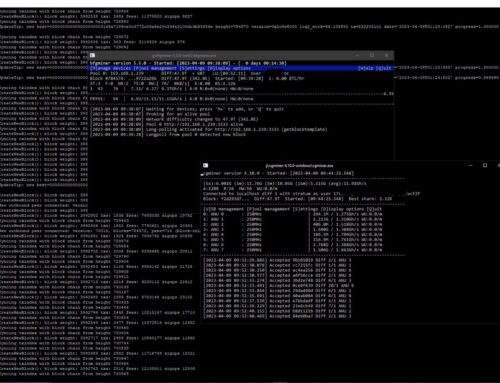Click the ANU 3 device row
The height and width of the screenshot is (383, 500).
point(293,229)
